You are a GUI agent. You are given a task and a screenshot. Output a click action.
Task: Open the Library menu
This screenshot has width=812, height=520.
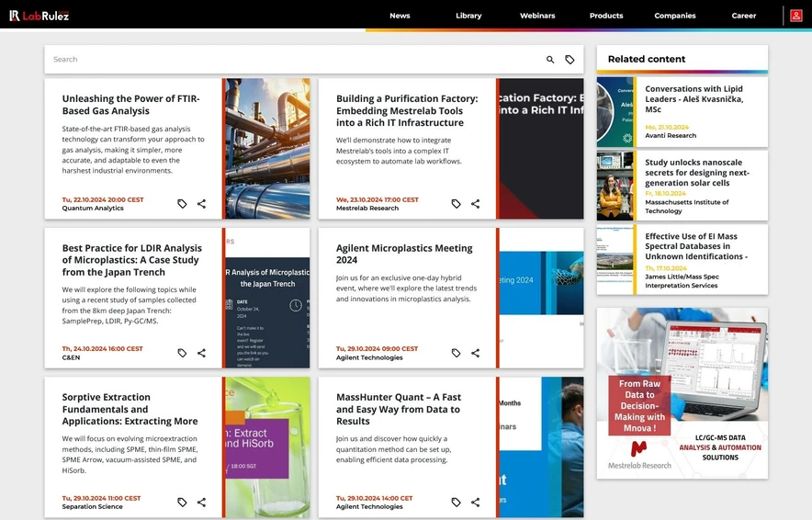tap(468, 16)
